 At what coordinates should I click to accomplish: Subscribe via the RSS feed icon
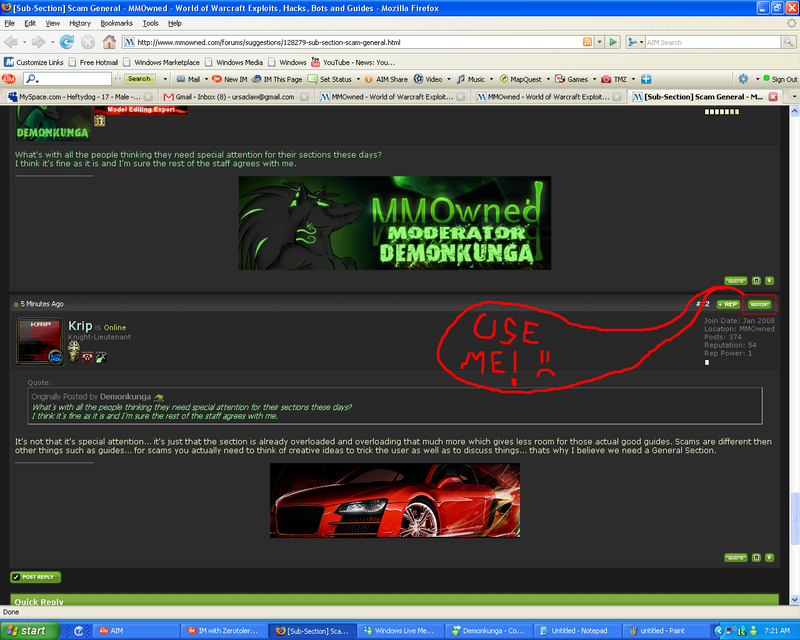(x=588, y=42)
